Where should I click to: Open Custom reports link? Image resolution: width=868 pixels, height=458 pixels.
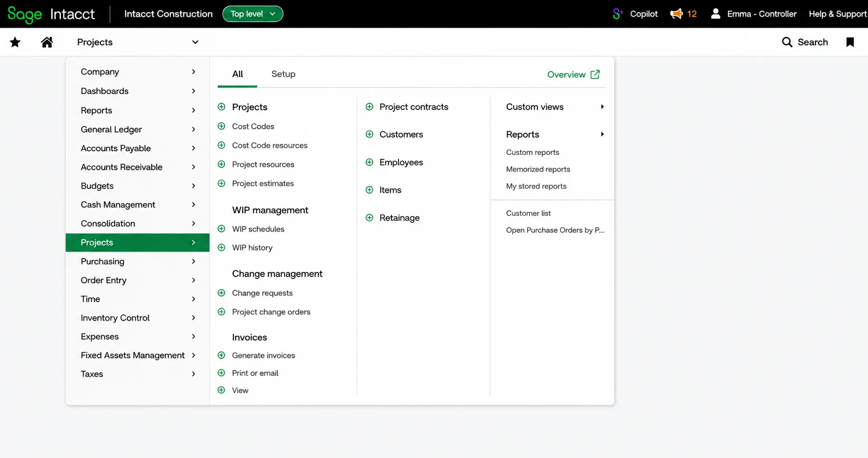pos(532,152)
